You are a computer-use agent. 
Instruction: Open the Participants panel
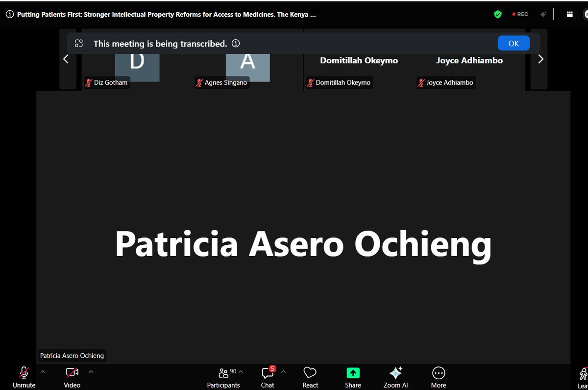pos(223,377)
